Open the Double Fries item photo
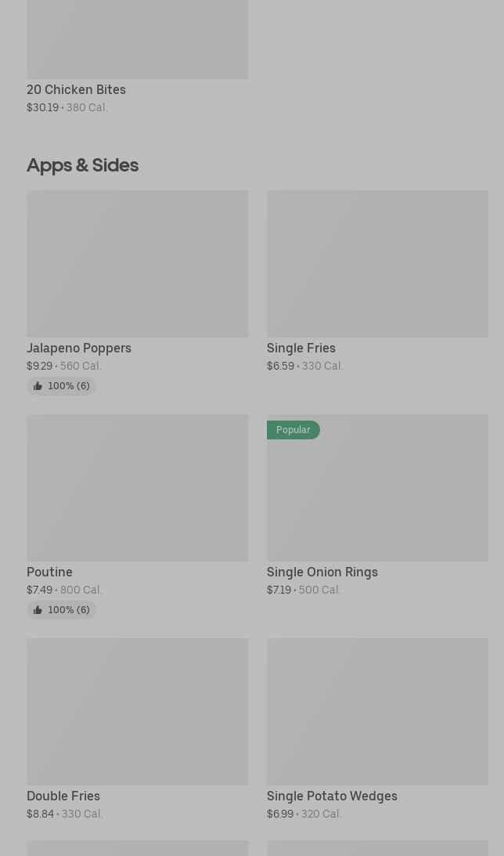Screen dimensions: 504x856 coord(138,711)
